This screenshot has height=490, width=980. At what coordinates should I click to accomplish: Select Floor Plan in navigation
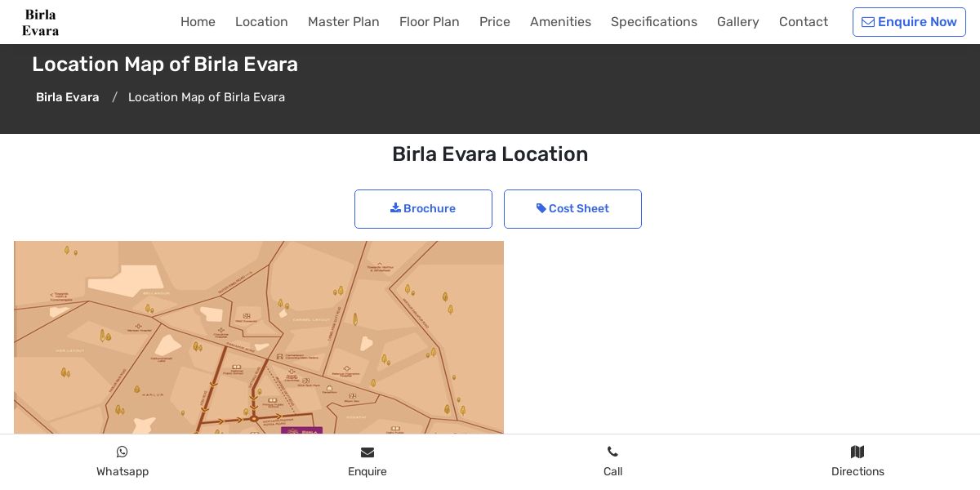(x=429, y=22)
